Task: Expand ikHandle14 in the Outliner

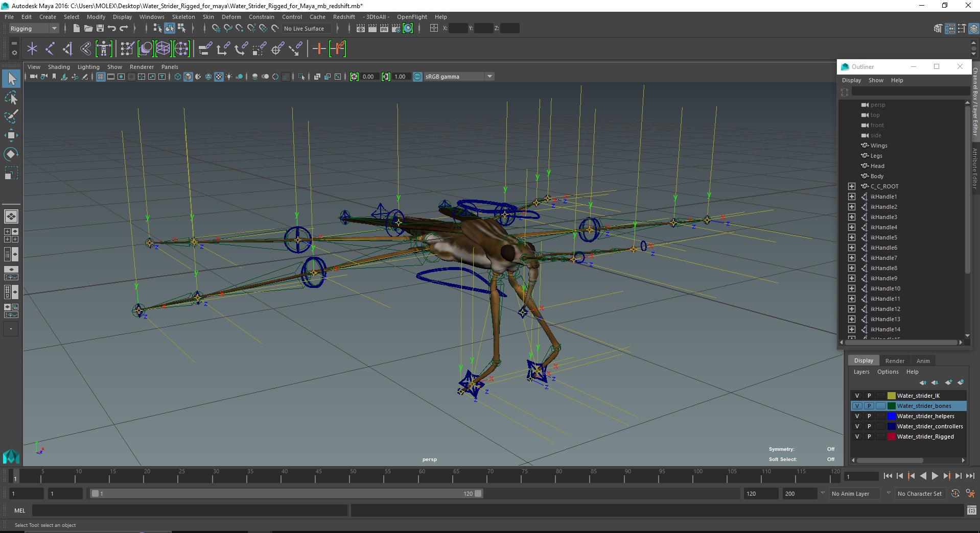Action: pos(852,329)
